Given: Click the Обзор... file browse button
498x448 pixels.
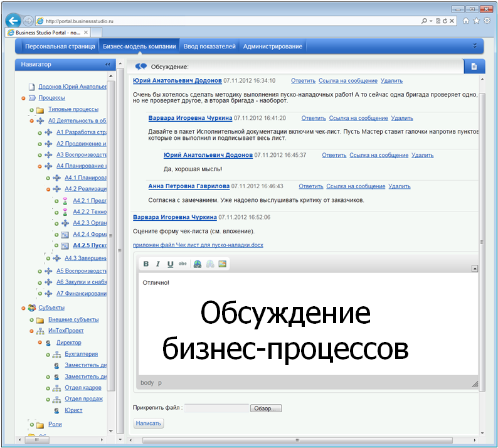Looking at the screenshot, I should tap(267, 408).
